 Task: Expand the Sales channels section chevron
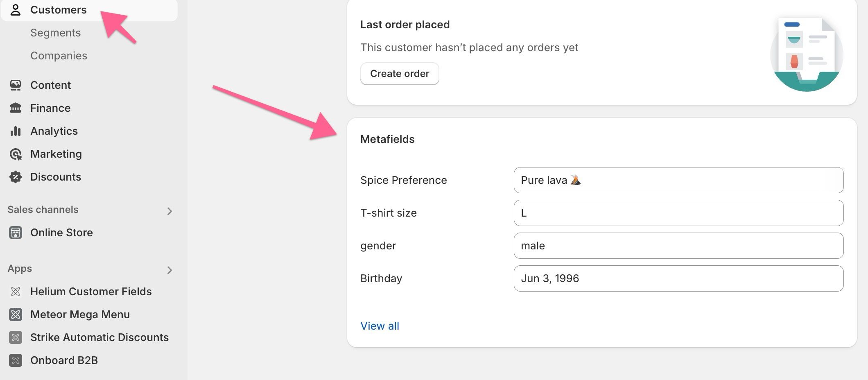170,211
